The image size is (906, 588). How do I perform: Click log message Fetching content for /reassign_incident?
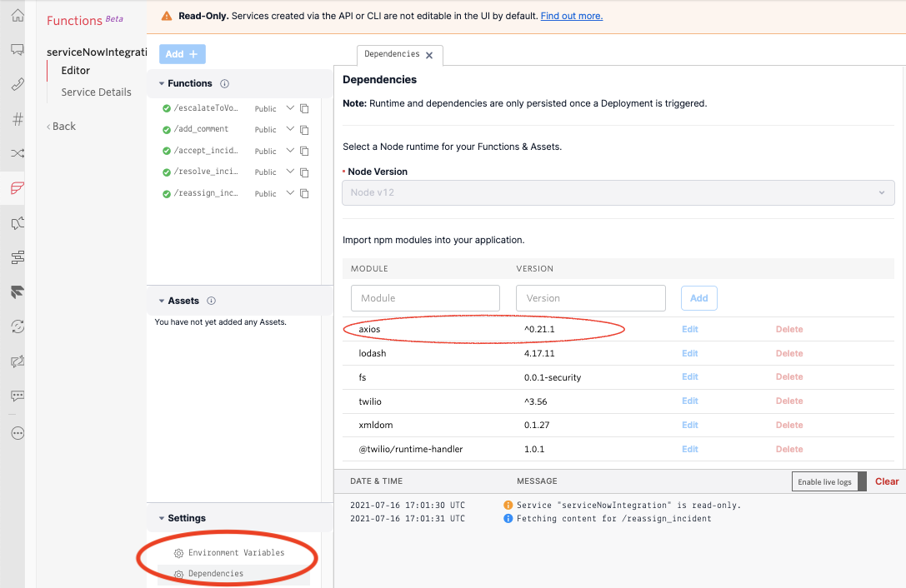613,519
